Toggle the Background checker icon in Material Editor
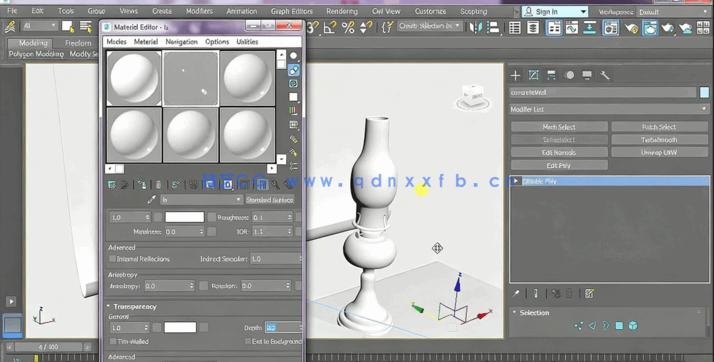 (294, 83)
